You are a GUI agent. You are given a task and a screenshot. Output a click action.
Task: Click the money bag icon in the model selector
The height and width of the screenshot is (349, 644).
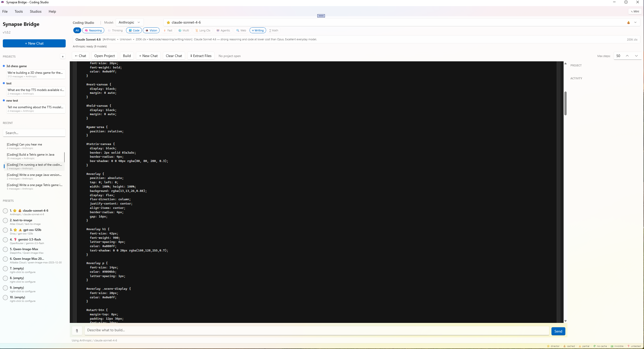[x=629, y=23]
